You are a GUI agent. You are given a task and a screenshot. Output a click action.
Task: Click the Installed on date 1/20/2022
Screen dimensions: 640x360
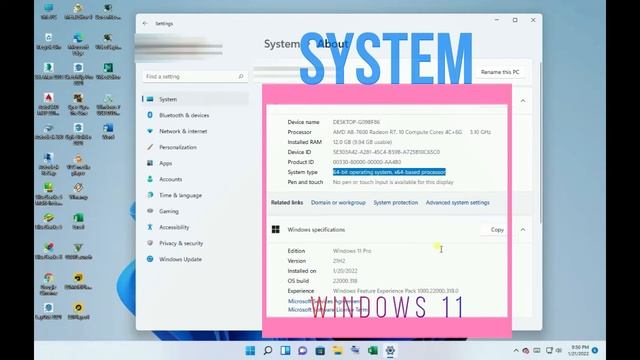coord(345,271)
